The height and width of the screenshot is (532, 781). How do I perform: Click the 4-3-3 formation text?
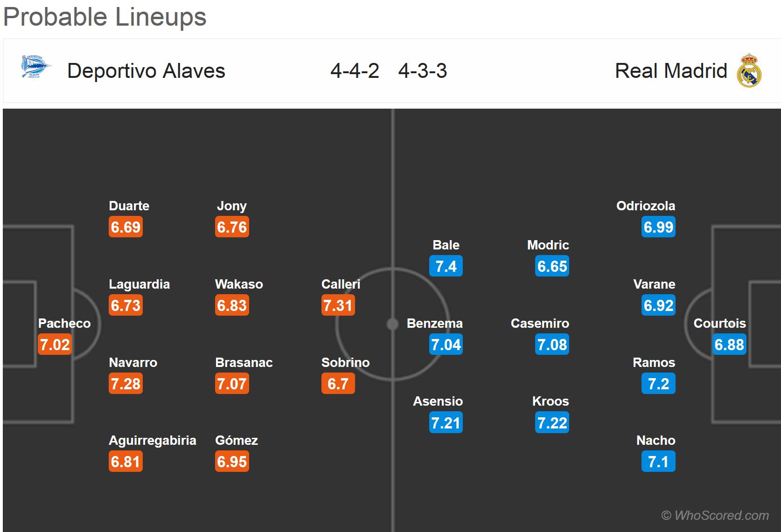423,71
